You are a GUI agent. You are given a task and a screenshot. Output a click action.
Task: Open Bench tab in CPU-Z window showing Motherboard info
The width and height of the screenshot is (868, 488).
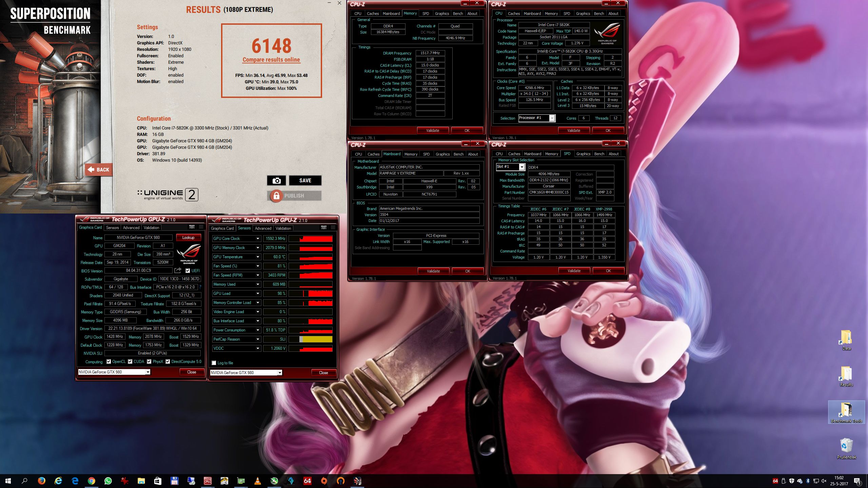pos(458,154)
